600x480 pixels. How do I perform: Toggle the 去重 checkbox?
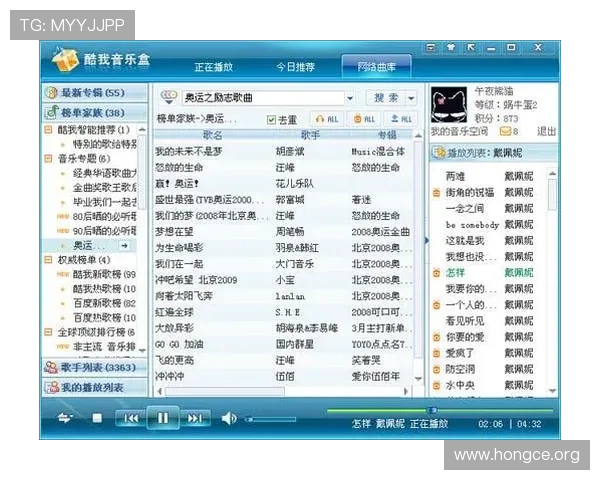pos(271,120)
